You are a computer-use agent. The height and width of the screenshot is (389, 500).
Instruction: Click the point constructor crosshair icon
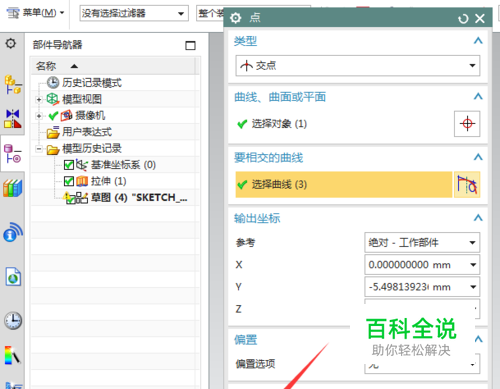(467, 124)
